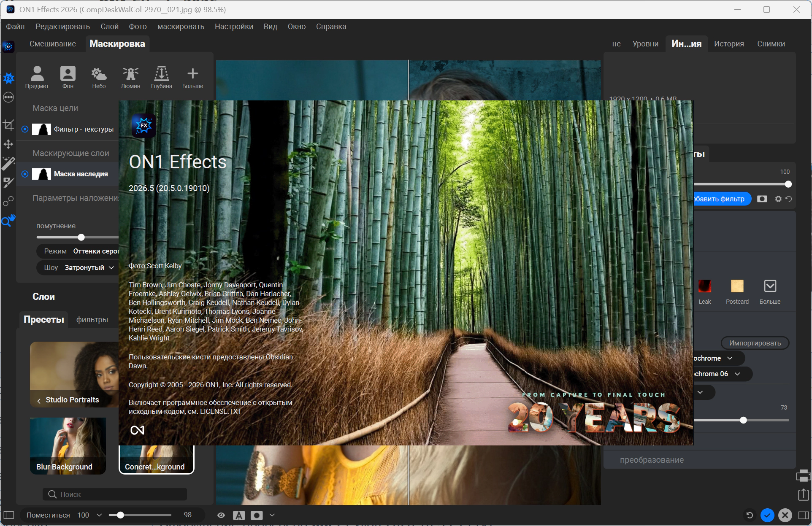Switch to the История tab
Image resolution: width=812 pixels, height=526 pixels.
(729, 44)
